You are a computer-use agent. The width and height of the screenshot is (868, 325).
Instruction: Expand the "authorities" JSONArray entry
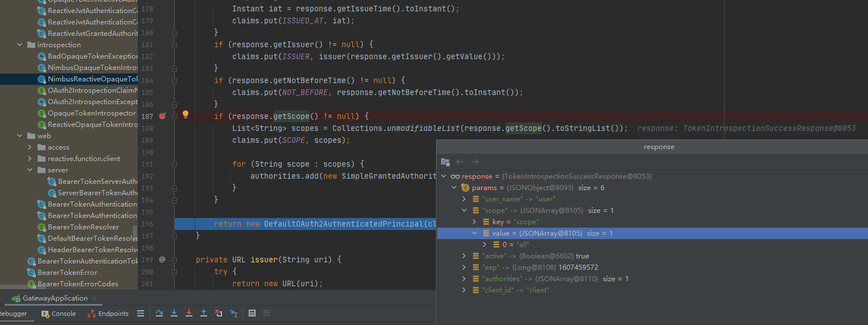[x=464, y=279]
